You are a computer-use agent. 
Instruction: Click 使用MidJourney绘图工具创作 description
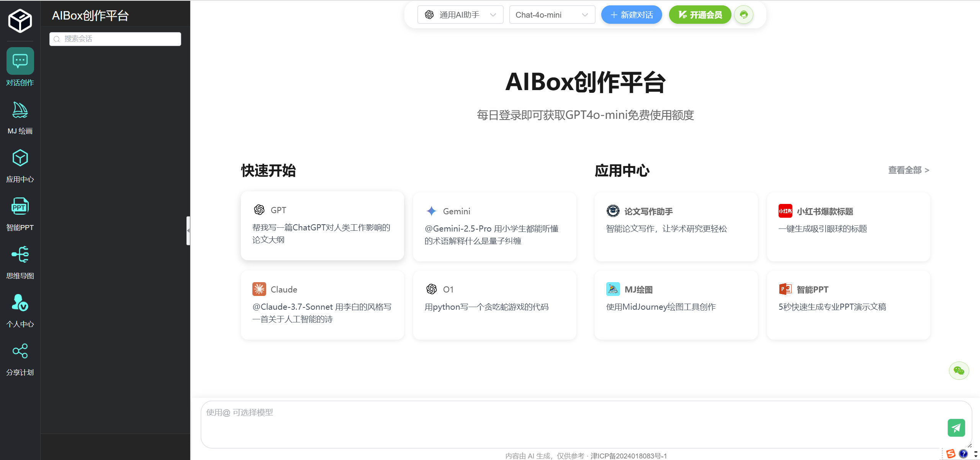[661, 307]
